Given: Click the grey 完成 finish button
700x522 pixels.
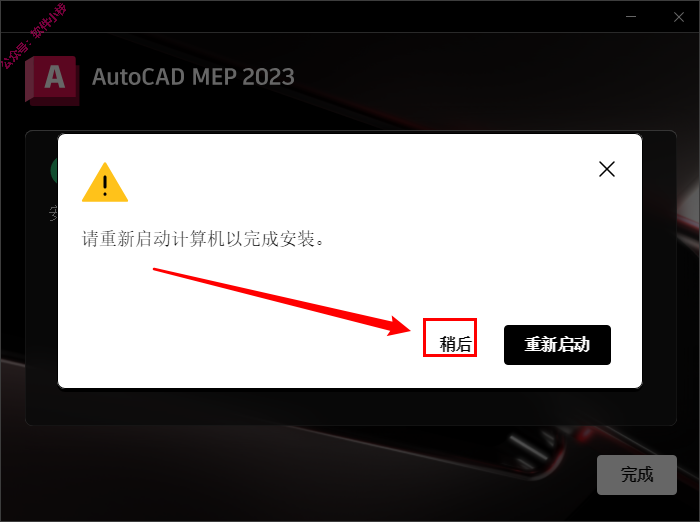Looking at the screenshot, I should 637,475.
